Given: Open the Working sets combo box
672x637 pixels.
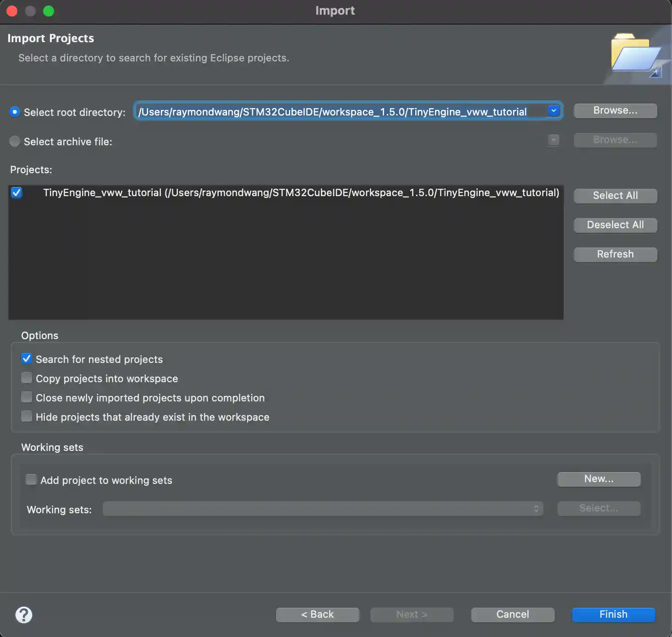Looking at the screenshot, I should click(x=323, y=509).
